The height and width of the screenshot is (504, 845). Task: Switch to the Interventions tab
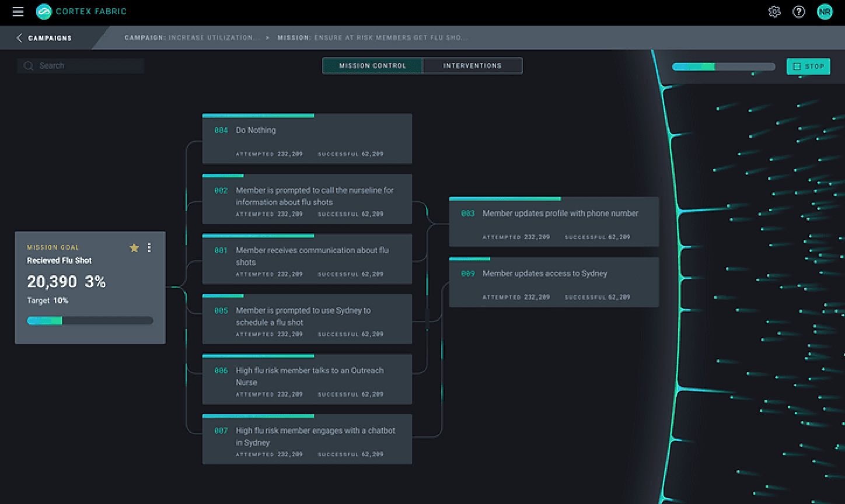coord(472,66)
